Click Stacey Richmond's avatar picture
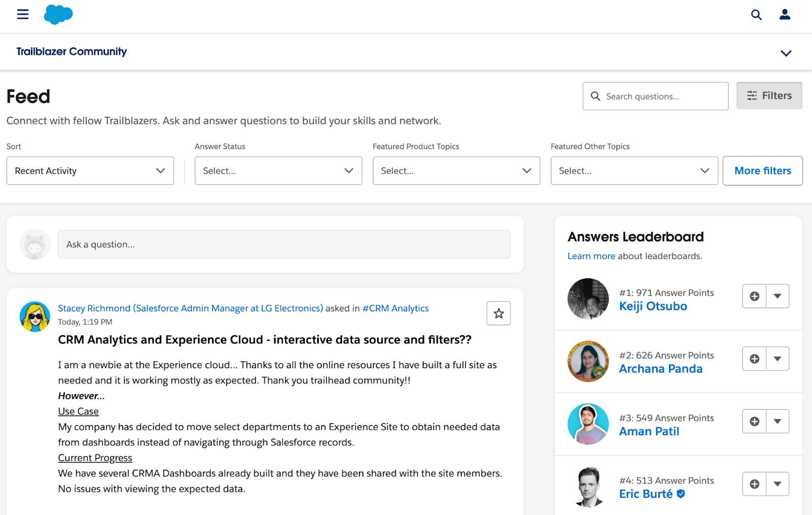Image resolution: width=812 pixels, height=515 pixels. 35,317
